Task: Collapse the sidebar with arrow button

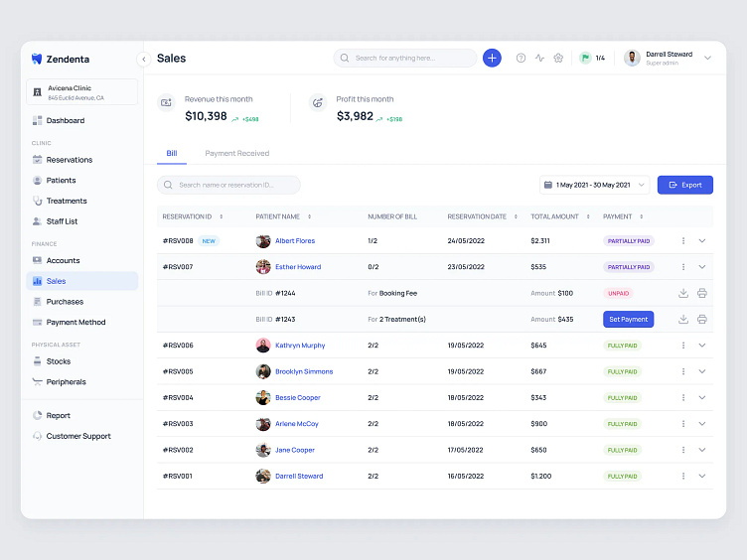Action: (x=143, y=59)
